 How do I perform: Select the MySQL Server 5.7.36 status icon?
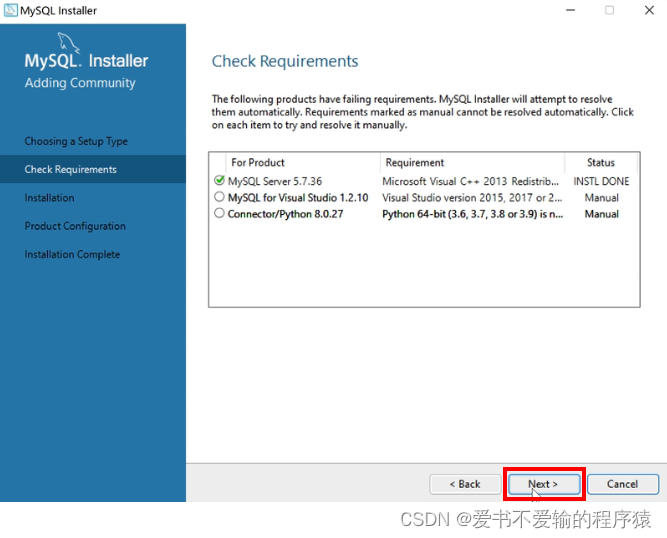point(219,180)
